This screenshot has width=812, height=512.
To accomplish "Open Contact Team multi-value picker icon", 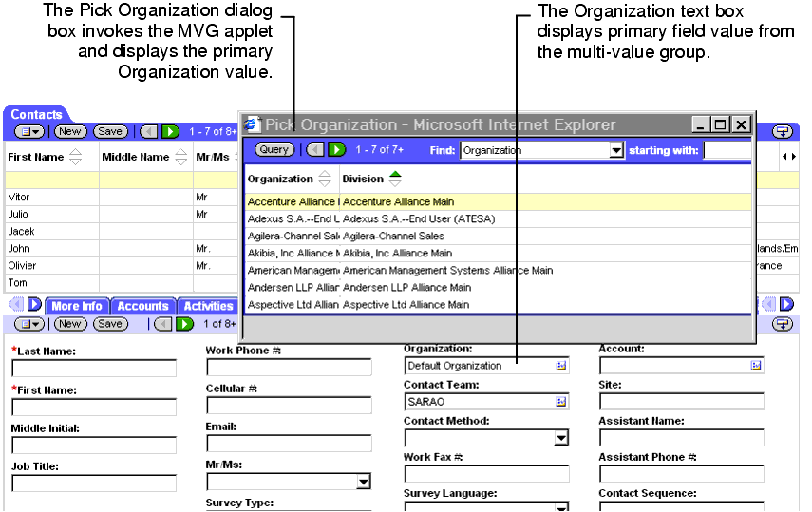I will pos(561,402).
